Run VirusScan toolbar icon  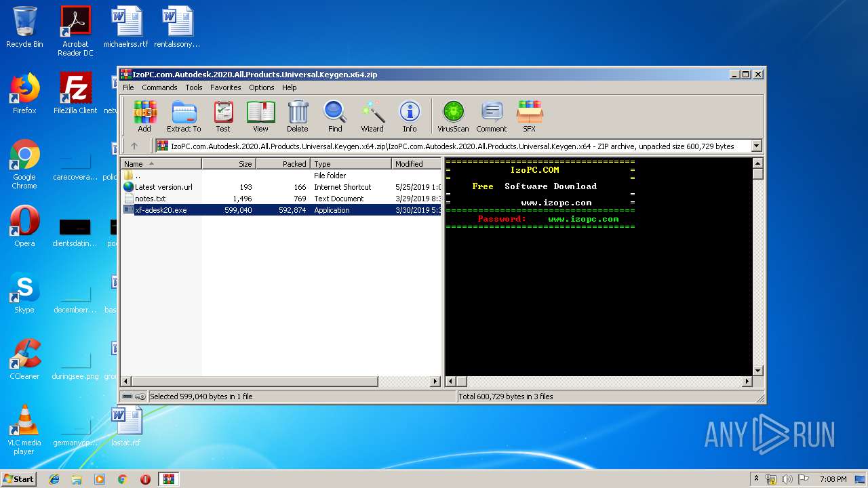(453, 116)
